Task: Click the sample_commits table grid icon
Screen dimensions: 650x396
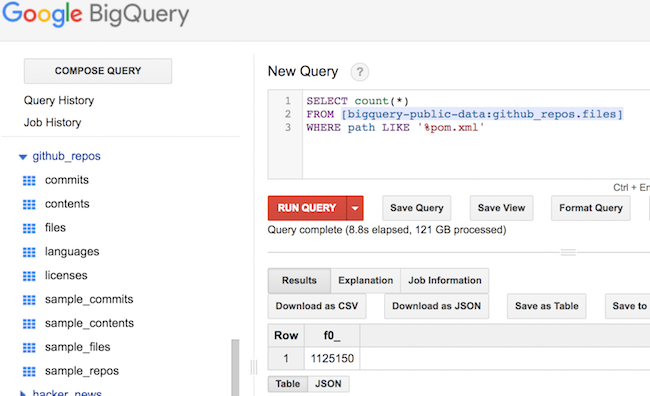Action: point(29,300)
